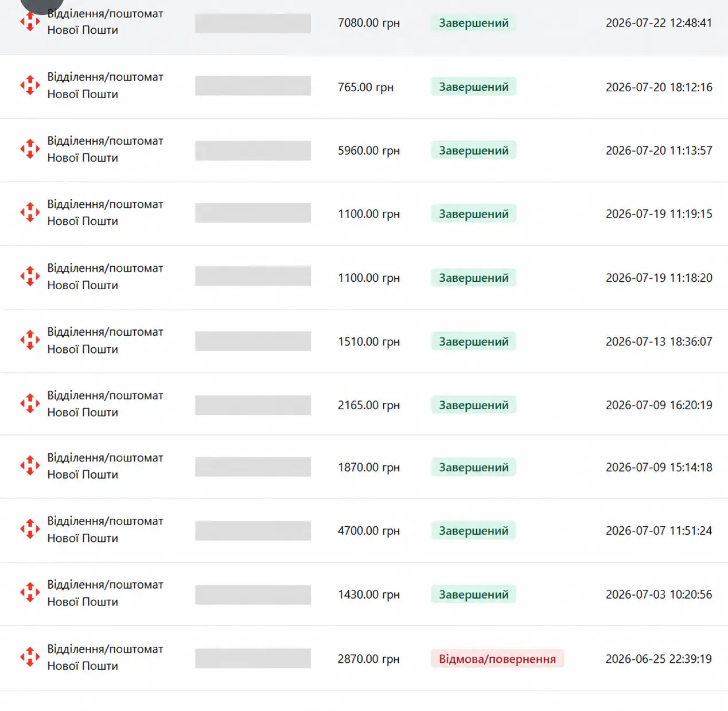Open order dated 2026-07-19 11:18:20
This screenshot has height=711, width=728.
coord(364,278)
